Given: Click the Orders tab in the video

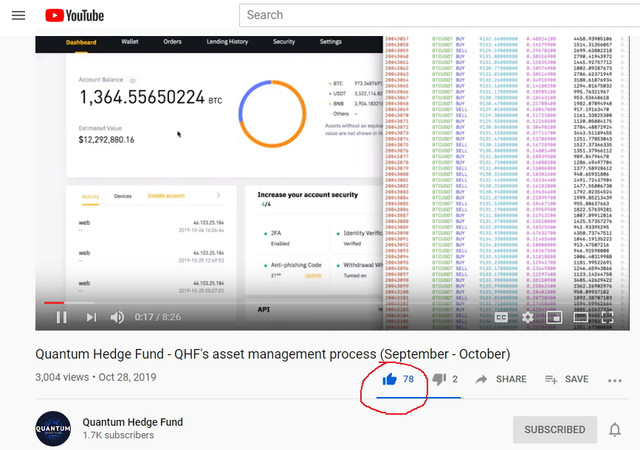Looking at the screenshot, I should [172, 42].
